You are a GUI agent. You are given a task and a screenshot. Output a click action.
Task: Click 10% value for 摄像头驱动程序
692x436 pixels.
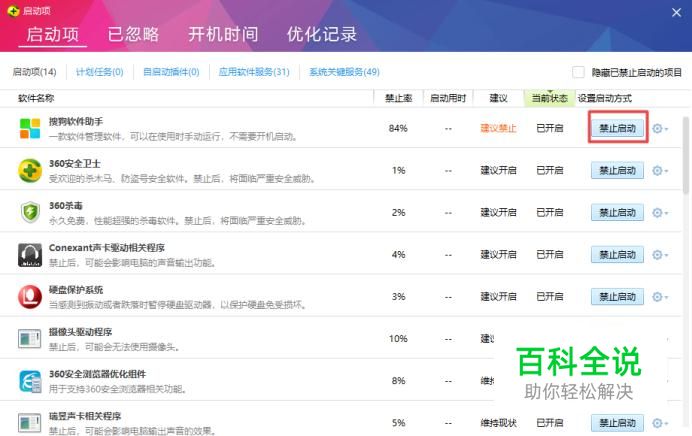click(x=398, y=339)
